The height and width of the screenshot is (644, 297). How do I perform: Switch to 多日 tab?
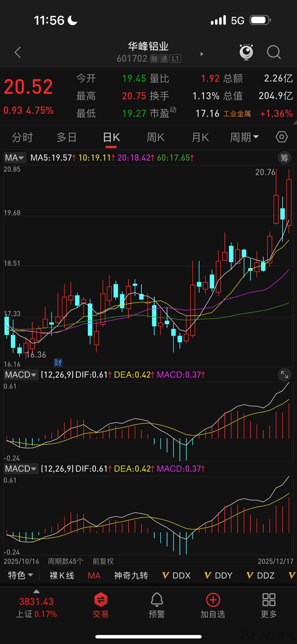(67, 137)
